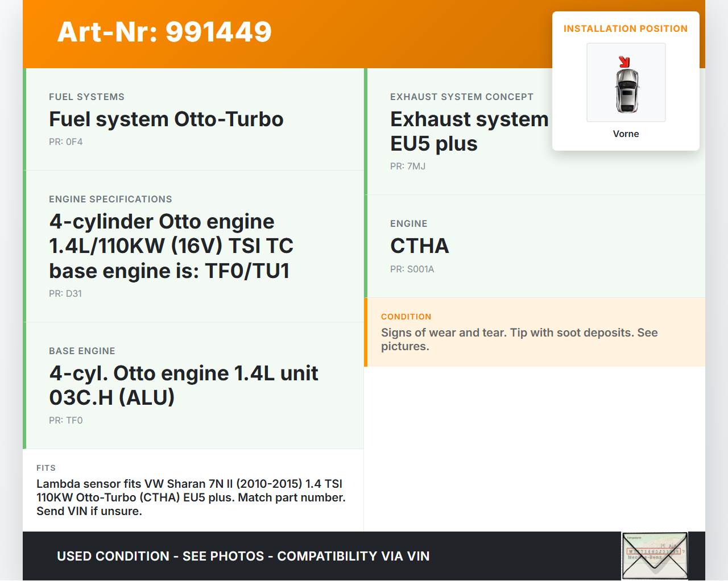Select the Exhaust system EU5 plus entry

pyautogui.click(x=469, y=131)
